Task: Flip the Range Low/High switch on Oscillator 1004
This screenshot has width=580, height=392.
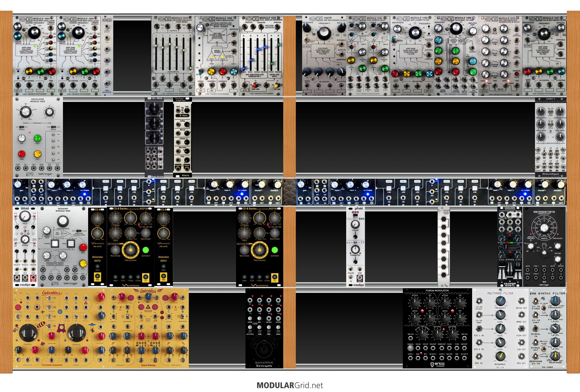Action: (x=53, y=127)
